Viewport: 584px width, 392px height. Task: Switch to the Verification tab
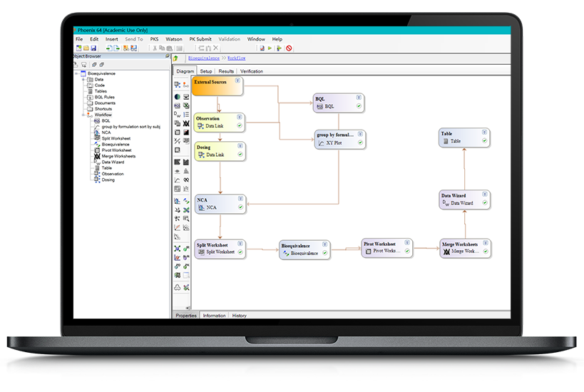pyautogui.click(x=252, y=71)
